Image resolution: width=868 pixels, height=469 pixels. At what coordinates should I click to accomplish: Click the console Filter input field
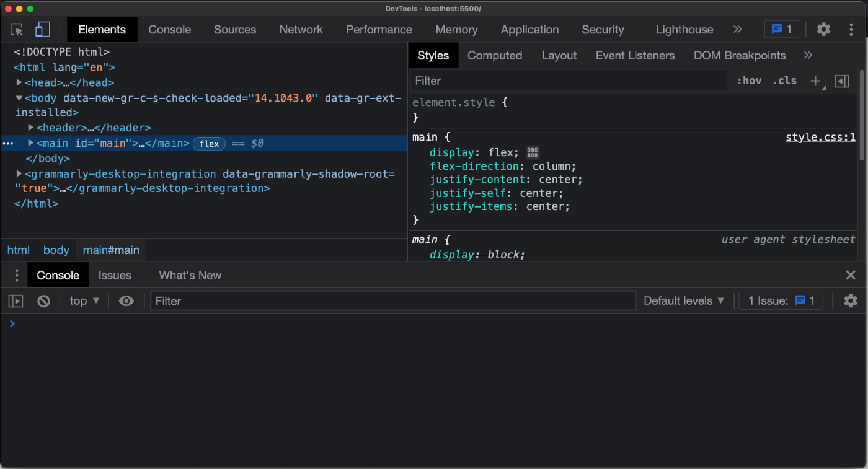tap(392, 301)
